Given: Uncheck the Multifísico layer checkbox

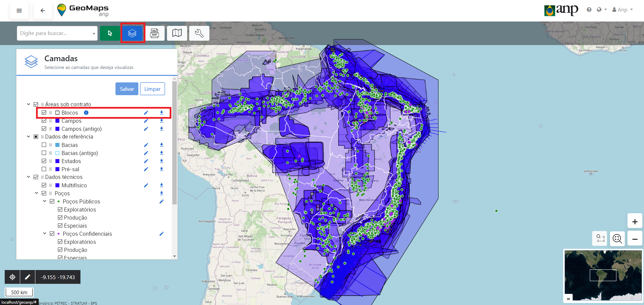Looking at the screenshot, I should pos(44,185).
